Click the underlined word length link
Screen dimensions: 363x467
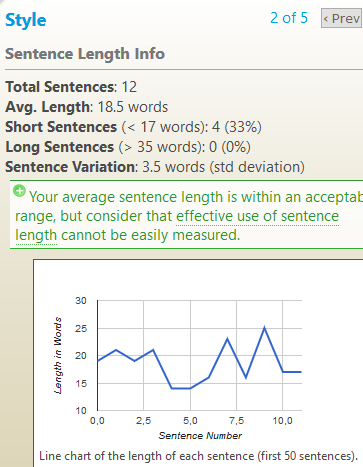point(36,235)
